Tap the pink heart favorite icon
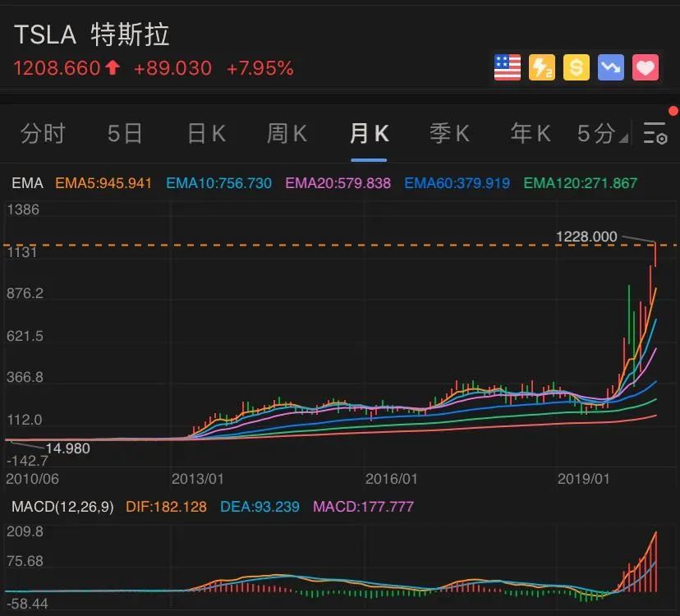 [646, 67]
